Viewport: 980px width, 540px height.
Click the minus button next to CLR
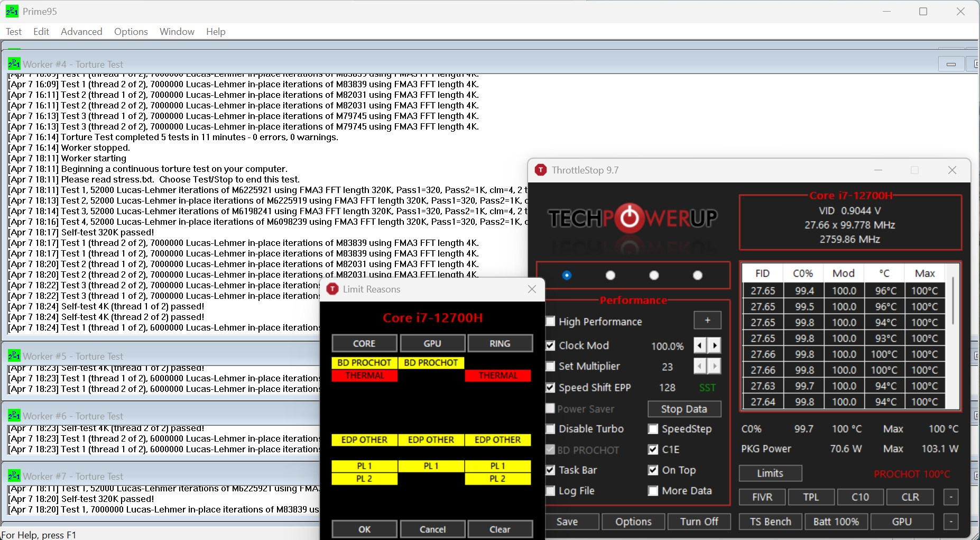(x=951, y=497)
